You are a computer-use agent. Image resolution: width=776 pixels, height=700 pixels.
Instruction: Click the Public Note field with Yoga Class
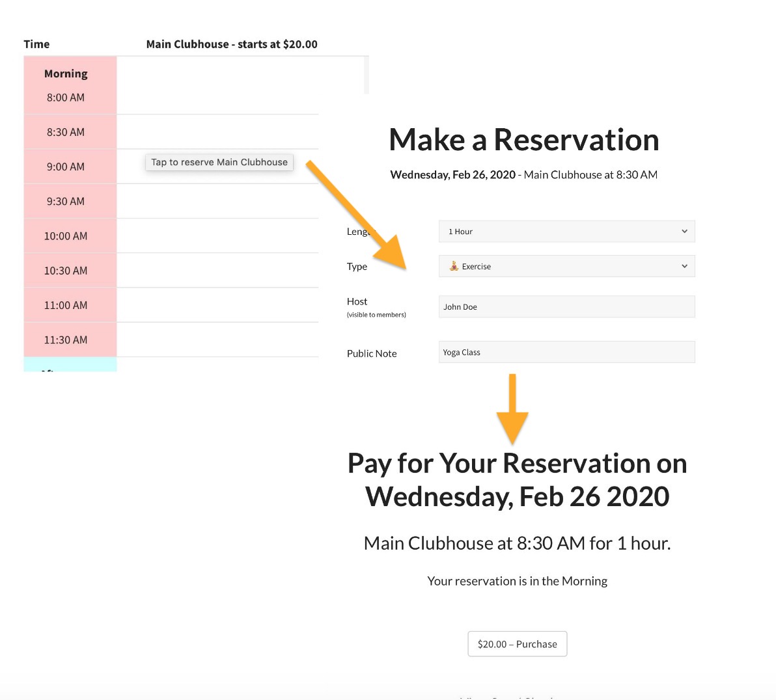pos(566,353)
